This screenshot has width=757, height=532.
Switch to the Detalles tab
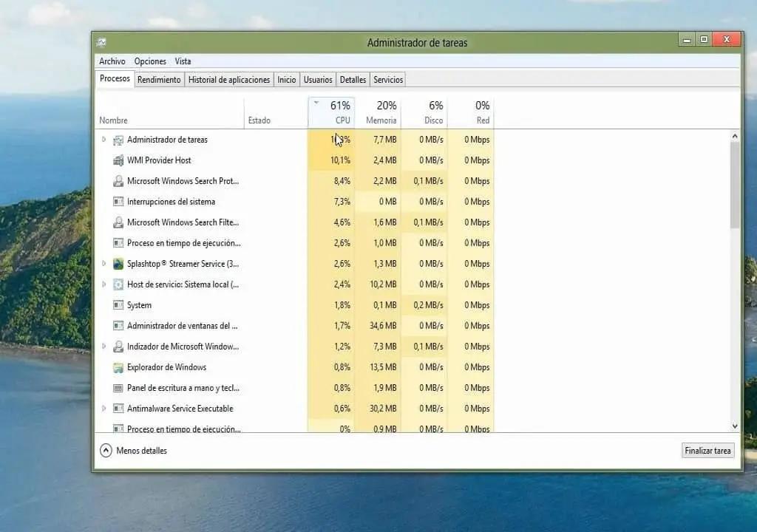(x=353, y=80)
